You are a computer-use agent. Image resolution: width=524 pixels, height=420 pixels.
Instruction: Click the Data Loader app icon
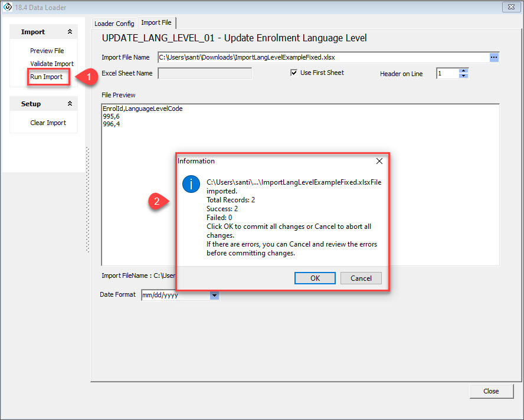click(8, 7)
